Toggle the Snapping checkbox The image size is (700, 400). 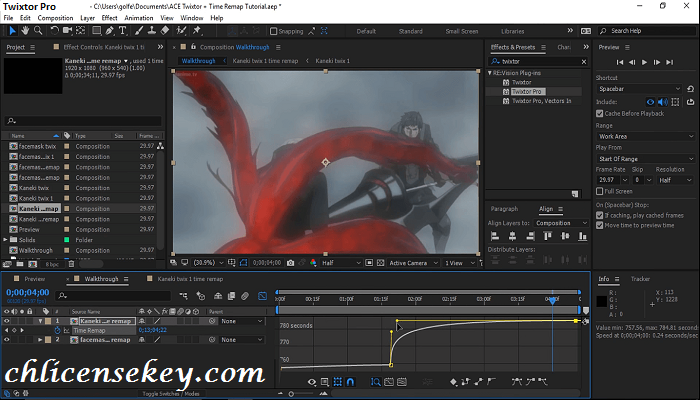(274, 31)
